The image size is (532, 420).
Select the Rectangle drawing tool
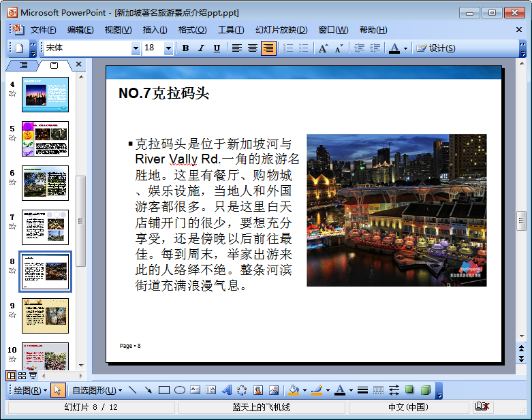(x=164, y=391)
